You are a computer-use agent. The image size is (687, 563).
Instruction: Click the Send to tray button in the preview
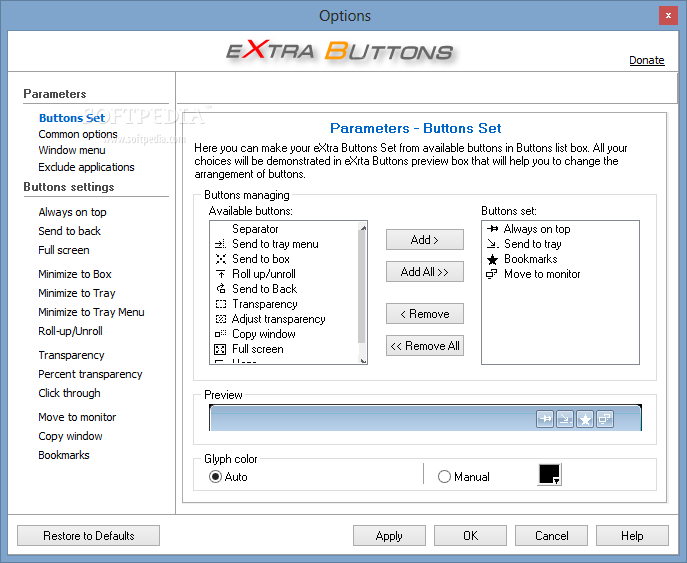coord(565,419)
